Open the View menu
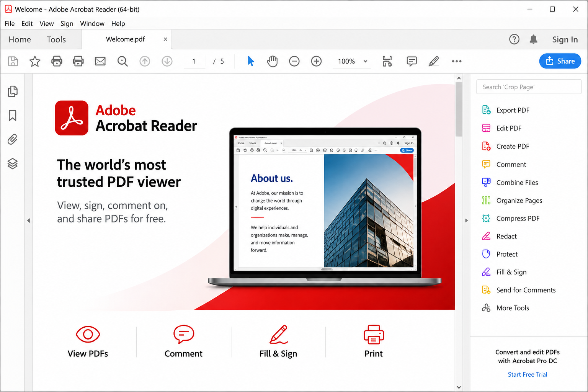 coord(47,24)
